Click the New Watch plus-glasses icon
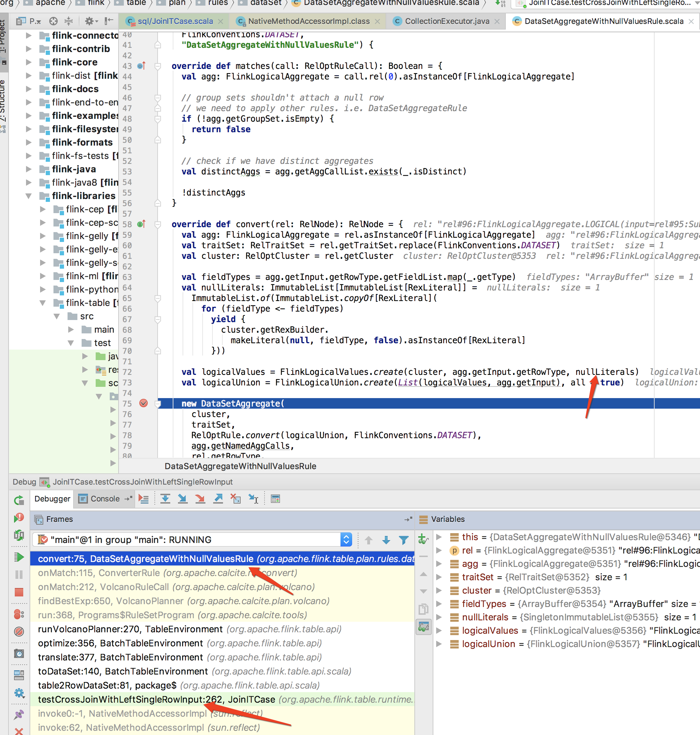Screen dimensions: 700x735 point(423,539)
